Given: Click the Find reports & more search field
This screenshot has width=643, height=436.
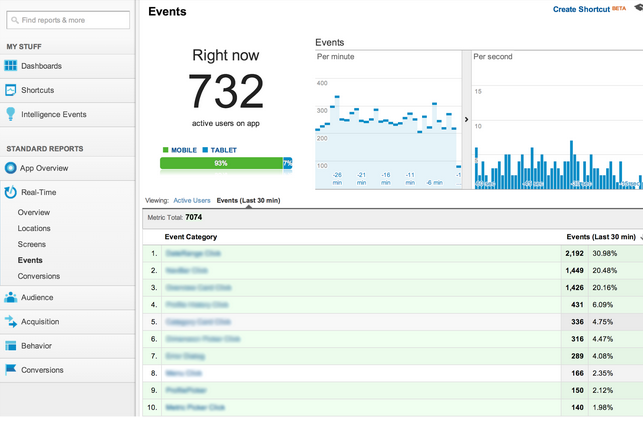Looking at the screenshot, I should pos(68,19).
